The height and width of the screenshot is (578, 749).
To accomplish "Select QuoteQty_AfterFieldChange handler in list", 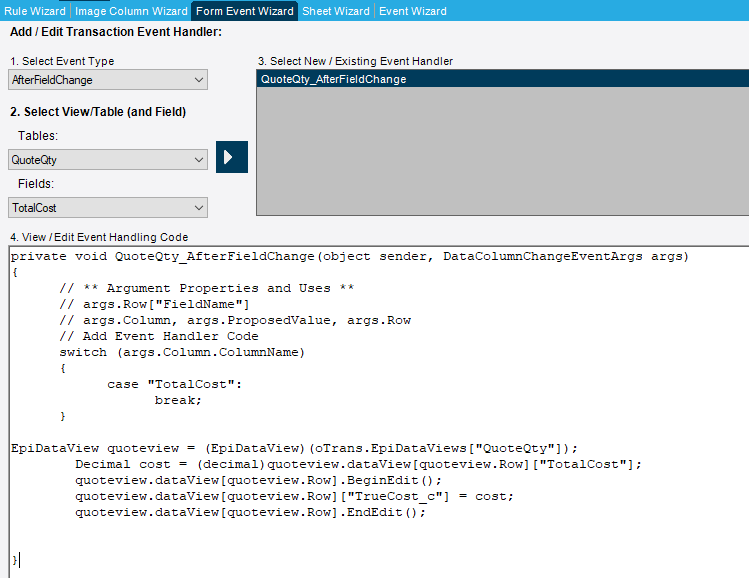I will pos(503,79).
